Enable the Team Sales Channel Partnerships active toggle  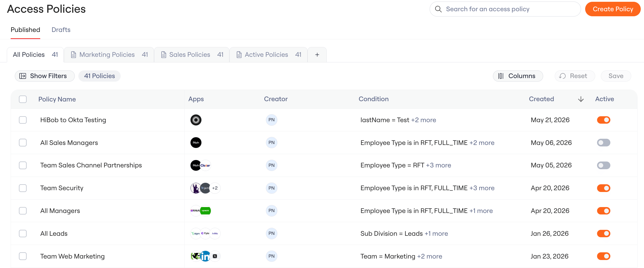click(603, 165)
